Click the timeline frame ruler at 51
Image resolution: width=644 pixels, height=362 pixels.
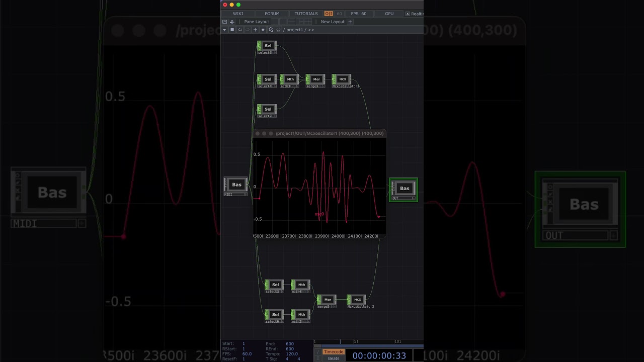356,341
